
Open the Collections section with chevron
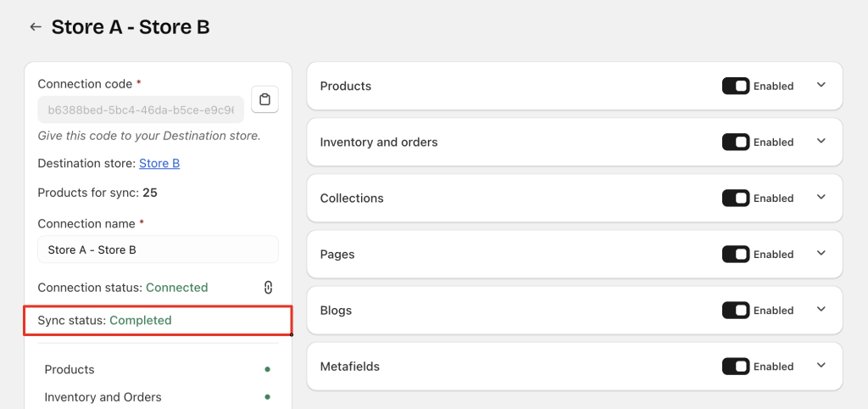tap(821, 197)
